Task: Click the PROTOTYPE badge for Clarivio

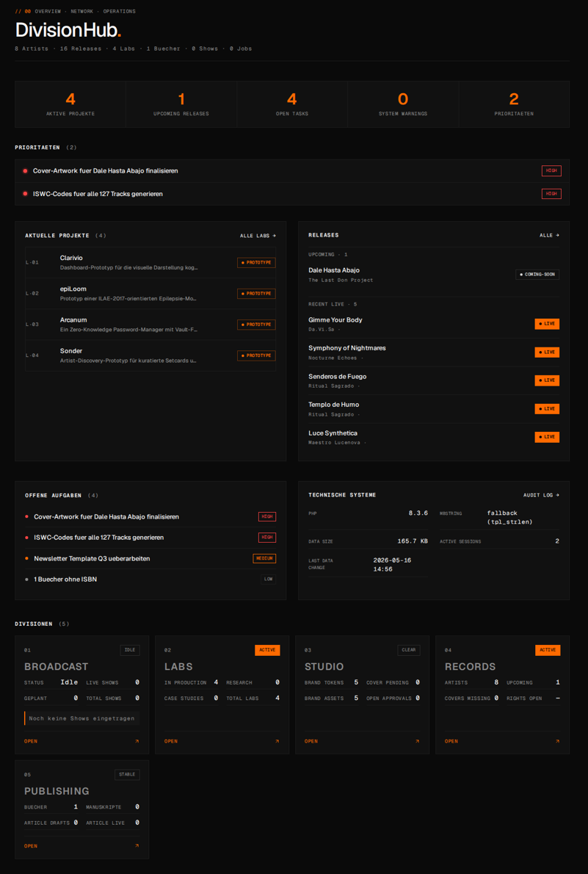Action: click(x=256, y=262)
